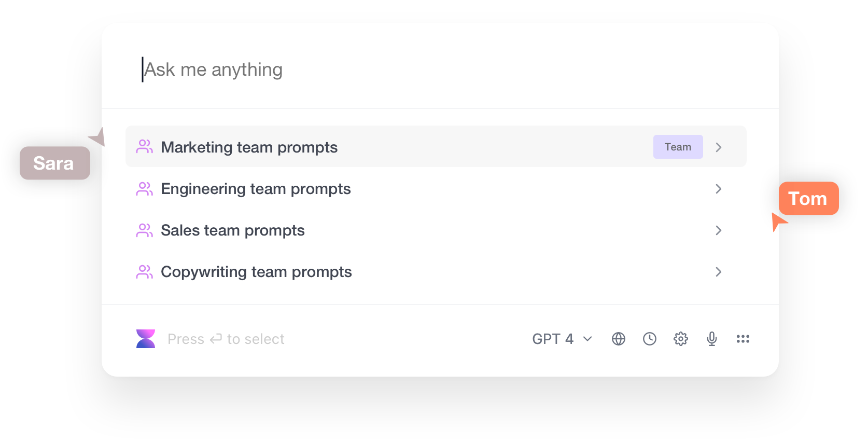868x442 pixels.
Task: Expand Copywriting team prompts chevron
Action: [x=719, y=272]
